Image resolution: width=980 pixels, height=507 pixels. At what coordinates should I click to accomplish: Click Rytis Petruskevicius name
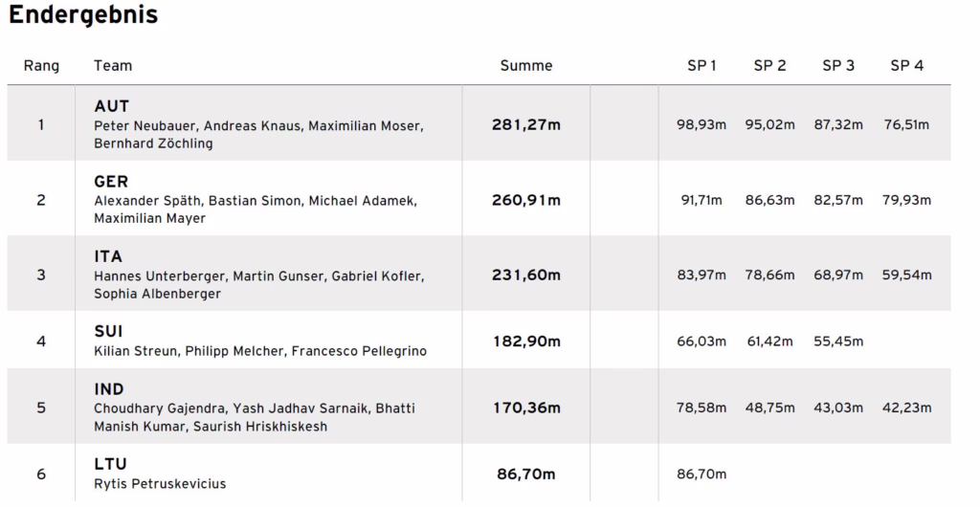(x=160, y=483)
